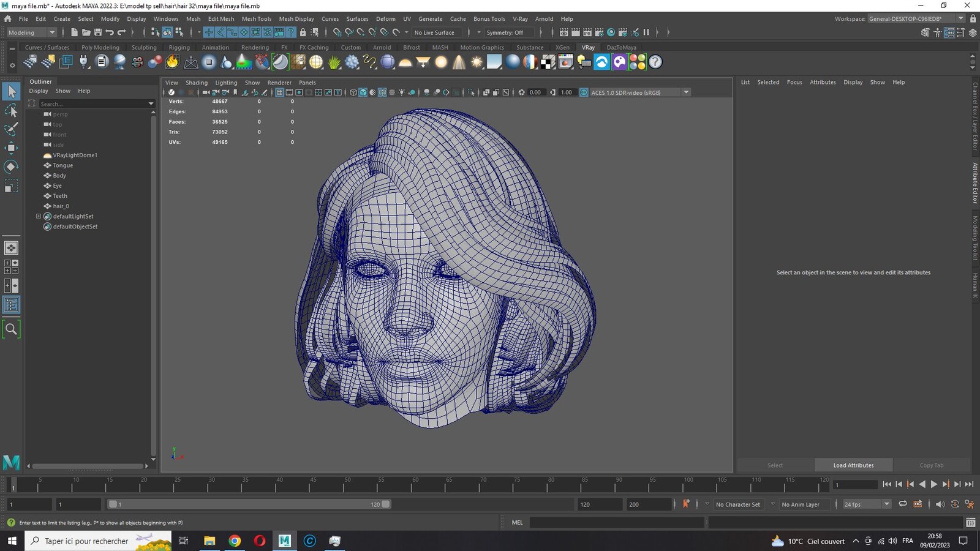Toggle auto keyframe button
The image size is (980, 551).
pos(686,504)
